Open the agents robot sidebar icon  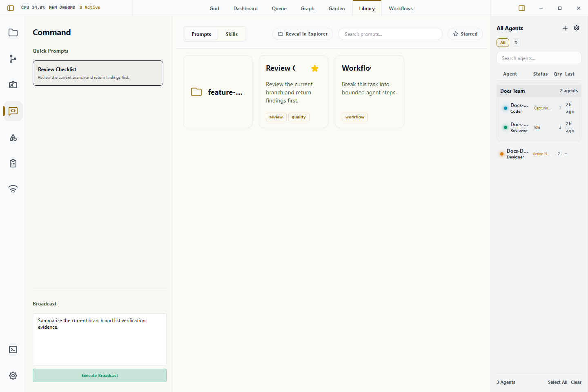(x=13, y=85)
